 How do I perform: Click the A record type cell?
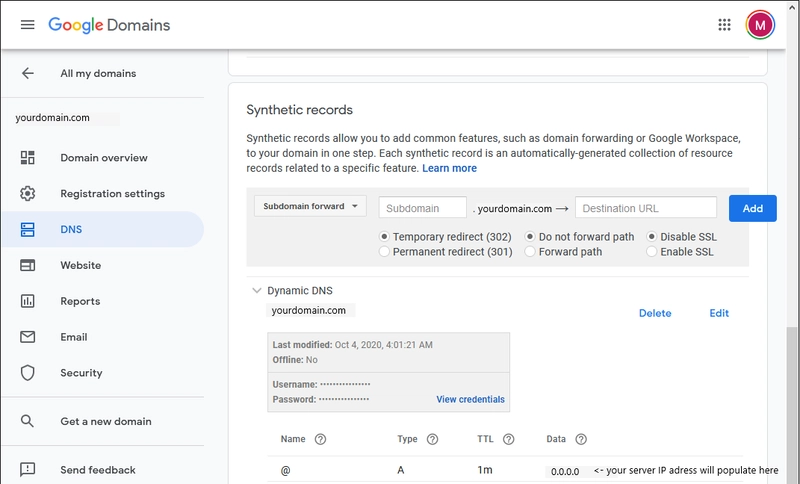coord(401,470)
